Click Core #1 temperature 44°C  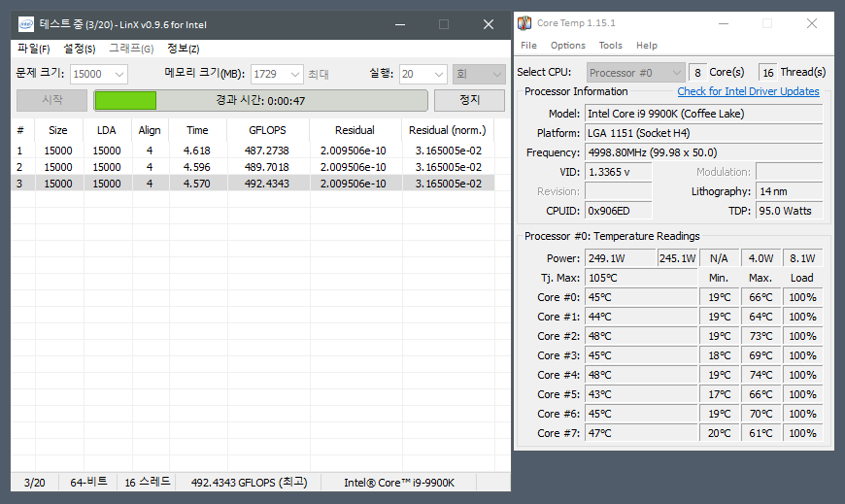point(641,317)
